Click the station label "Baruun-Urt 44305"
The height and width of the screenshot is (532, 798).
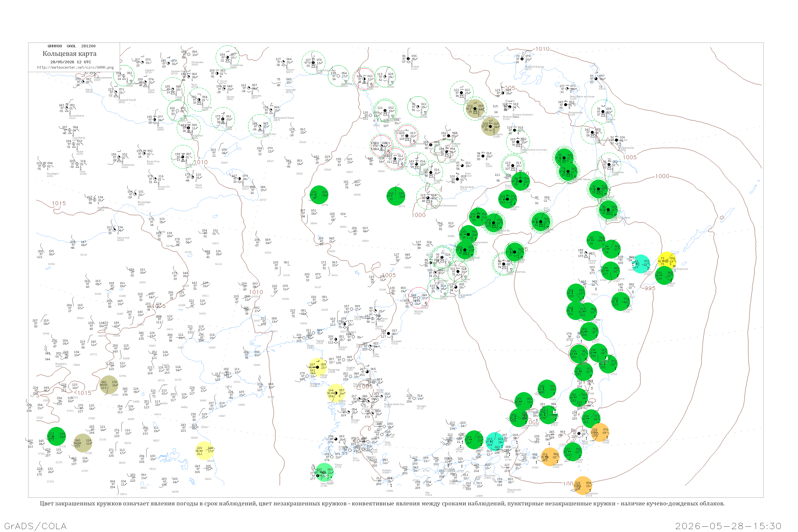pyautogui.click(x=164, y=188)
